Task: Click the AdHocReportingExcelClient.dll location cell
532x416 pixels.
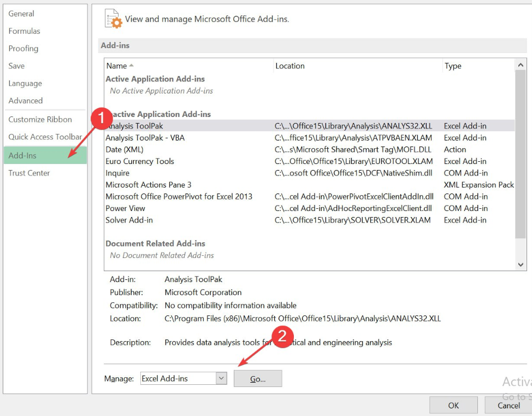Action: point(353,208)
